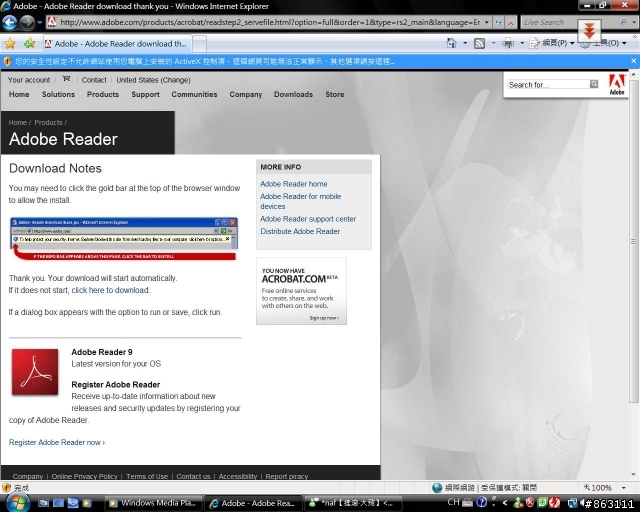Click the Register Adobe Reader now link
Viewport: 640px width, 512px height.
(57, 442)
